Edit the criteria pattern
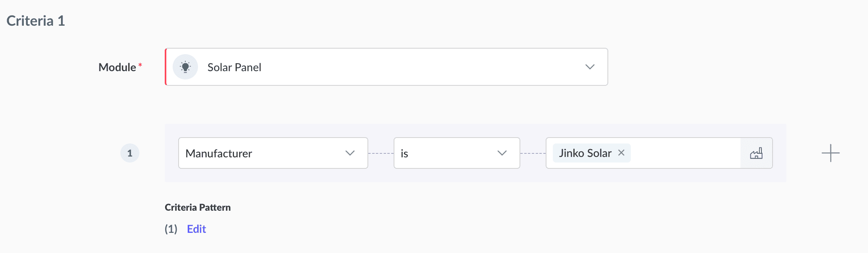868x253 pixels. click(196, 229)
